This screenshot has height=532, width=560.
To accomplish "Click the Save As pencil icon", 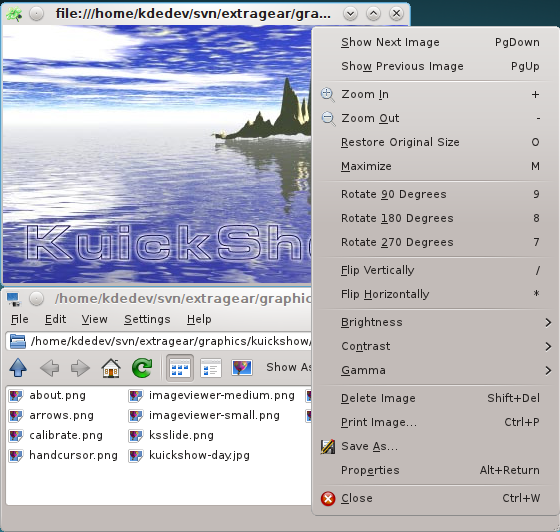I will pyautogui.click(x=328, y=447).
